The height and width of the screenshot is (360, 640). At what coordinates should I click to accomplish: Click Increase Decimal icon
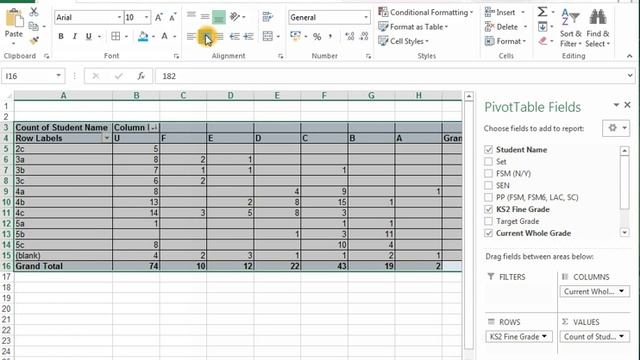pos(349,37)
